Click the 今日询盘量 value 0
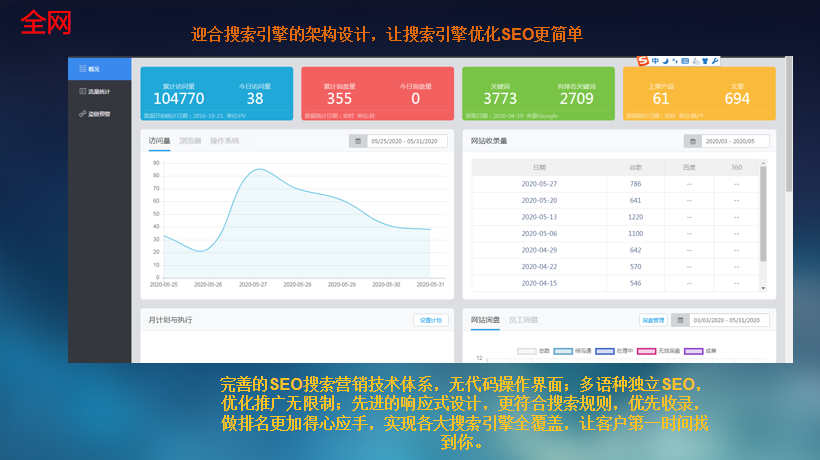 tap(416, 99)
